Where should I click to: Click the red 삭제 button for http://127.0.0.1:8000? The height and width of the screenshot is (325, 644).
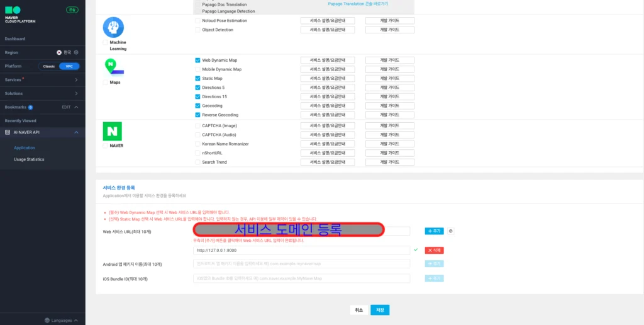pyautogui.click(x=434, y=250)
